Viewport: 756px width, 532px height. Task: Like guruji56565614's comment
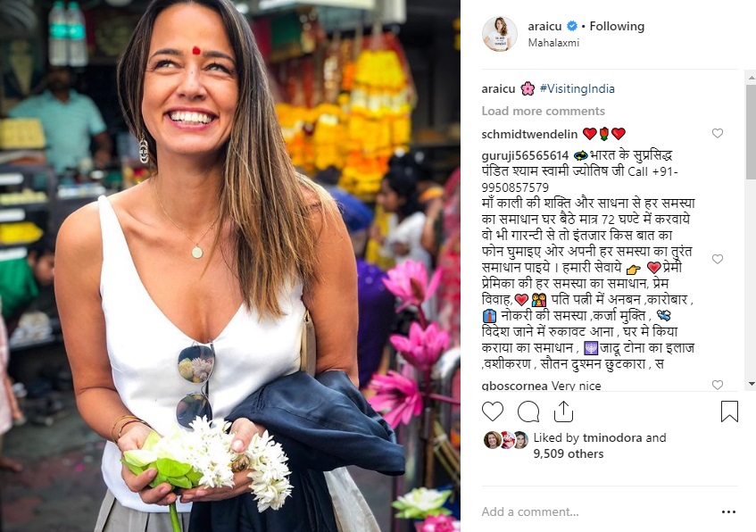tap(718, 259)
